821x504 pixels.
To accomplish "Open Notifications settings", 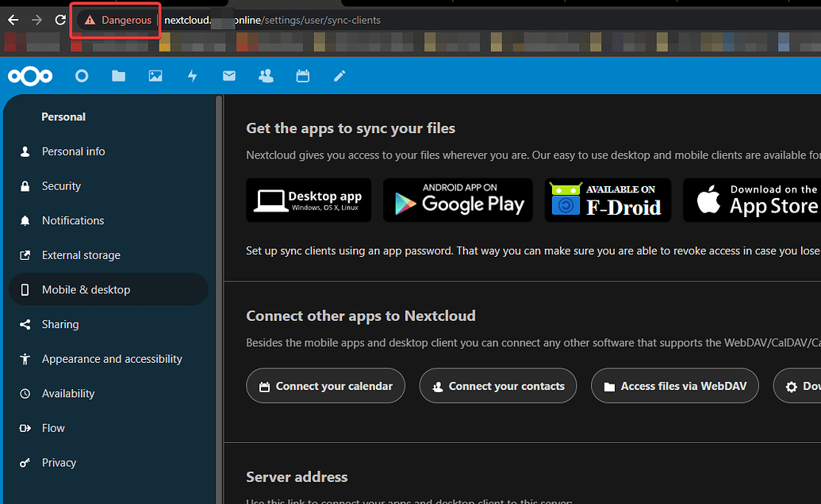I will click(x=109, y=220).
